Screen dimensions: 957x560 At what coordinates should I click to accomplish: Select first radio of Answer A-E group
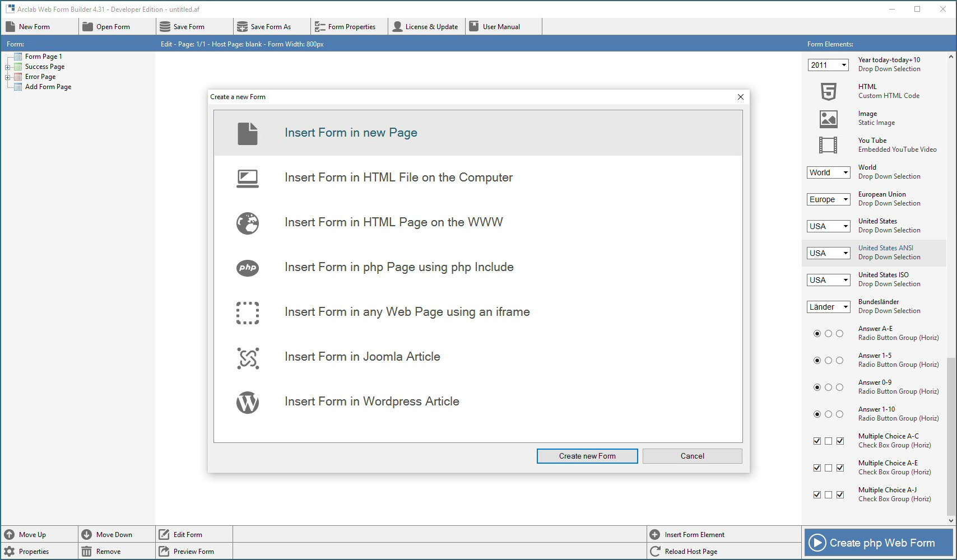click(x=817, y=334)
